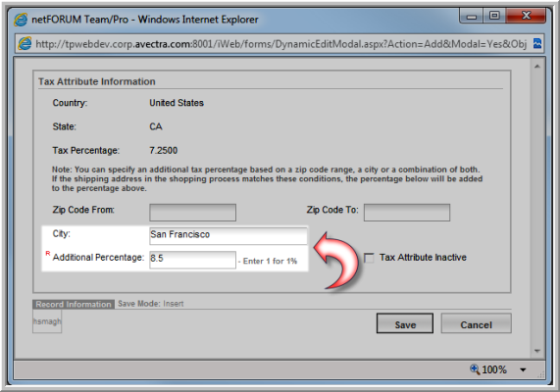Open the zoom level dropdown arrow
This screenshot has height=392, width=560.
point(523,369)
